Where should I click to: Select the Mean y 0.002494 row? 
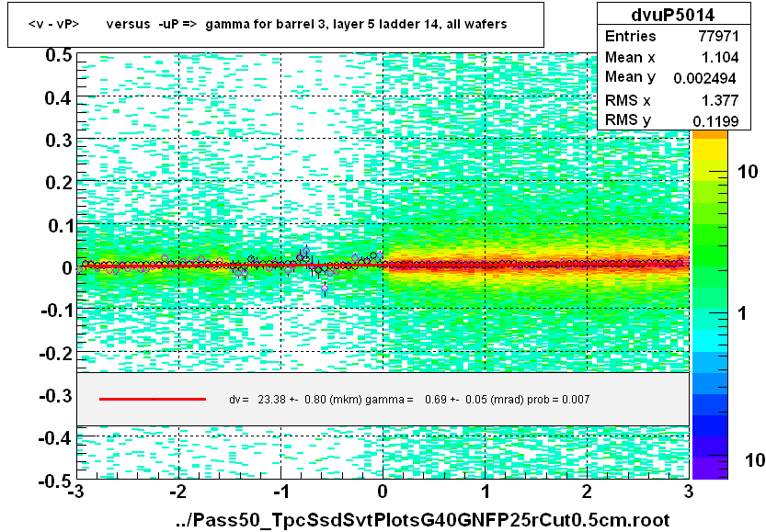pyautogui.click(x=673, y=77)
